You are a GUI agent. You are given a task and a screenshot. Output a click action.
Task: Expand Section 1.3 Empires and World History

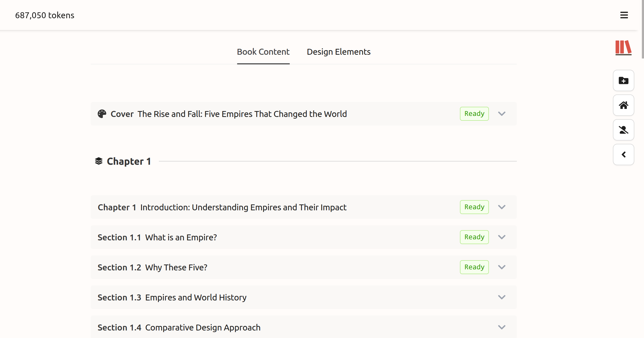[x=502, y=297]
